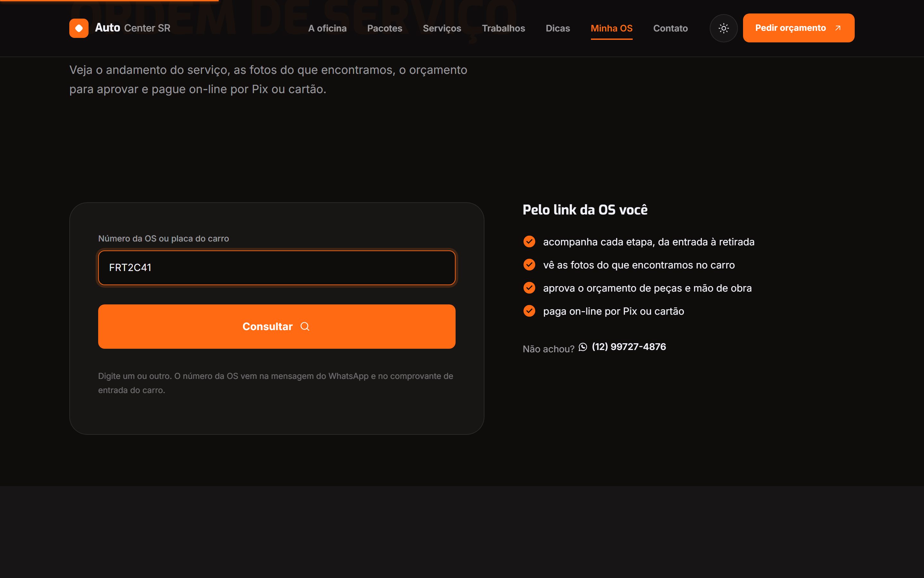Screen dimensions: 924x578
Task: Click check icon beside 'paga on-line por Pix'
Action: point(529,311)
